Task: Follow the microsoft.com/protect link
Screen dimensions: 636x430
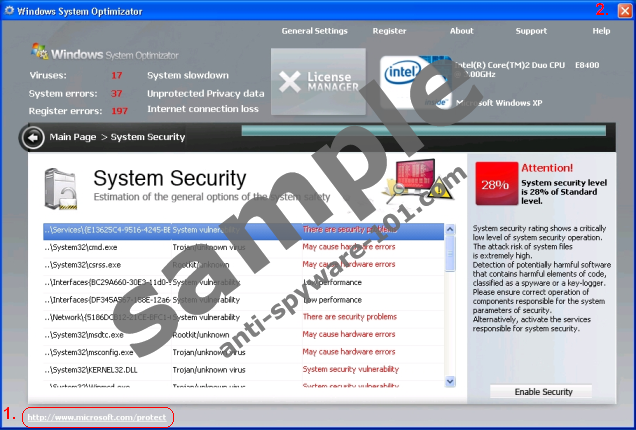Action: point(98,417)
